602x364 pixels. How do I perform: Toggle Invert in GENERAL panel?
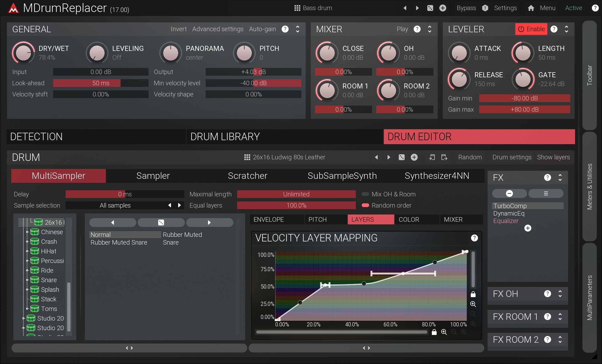click(179, 29)
